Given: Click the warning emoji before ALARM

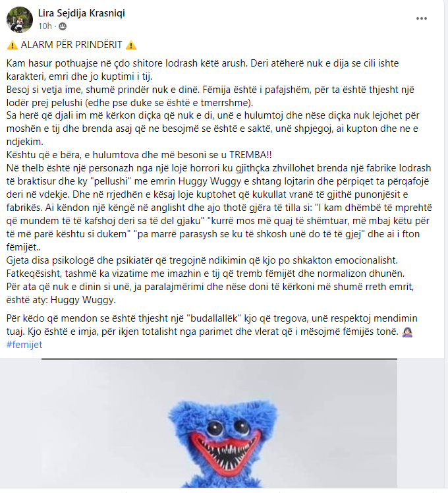Looking at the screenshot, I should click(13, 45).
